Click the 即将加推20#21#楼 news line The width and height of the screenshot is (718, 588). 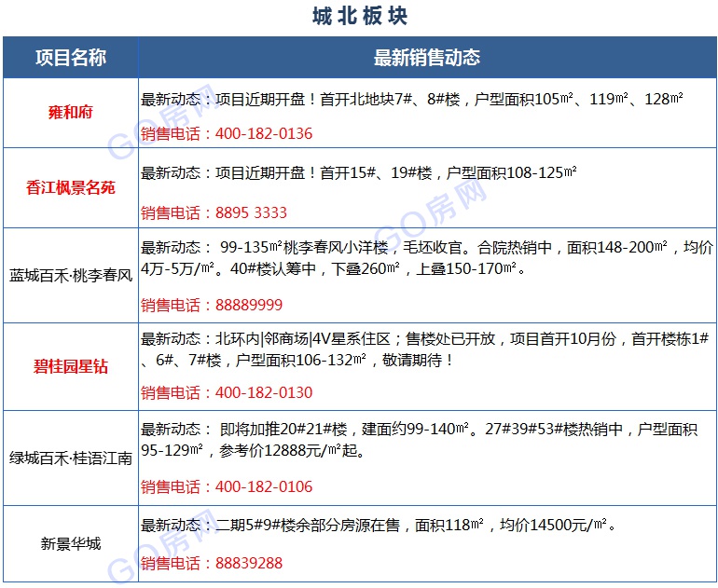[419, 430]
